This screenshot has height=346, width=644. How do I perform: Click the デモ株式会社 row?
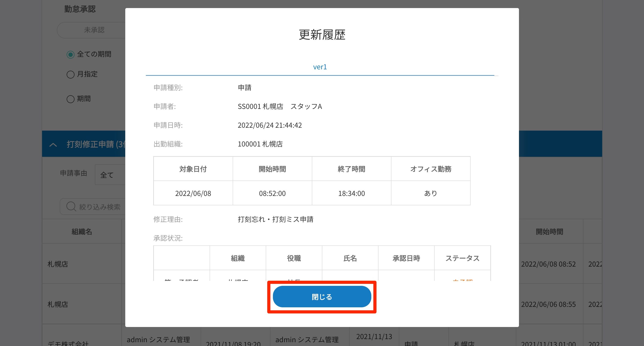click(68, 343)
